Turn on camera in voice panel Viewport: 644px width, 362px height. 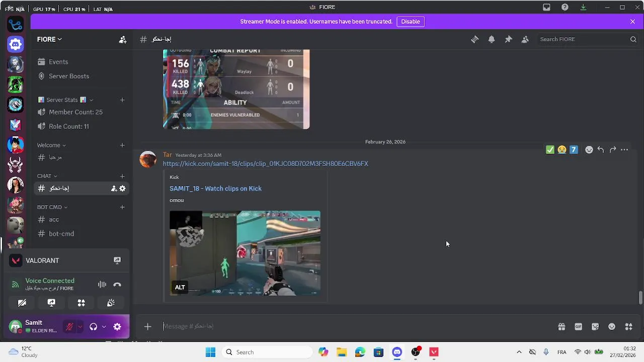[x=22, y=303]
